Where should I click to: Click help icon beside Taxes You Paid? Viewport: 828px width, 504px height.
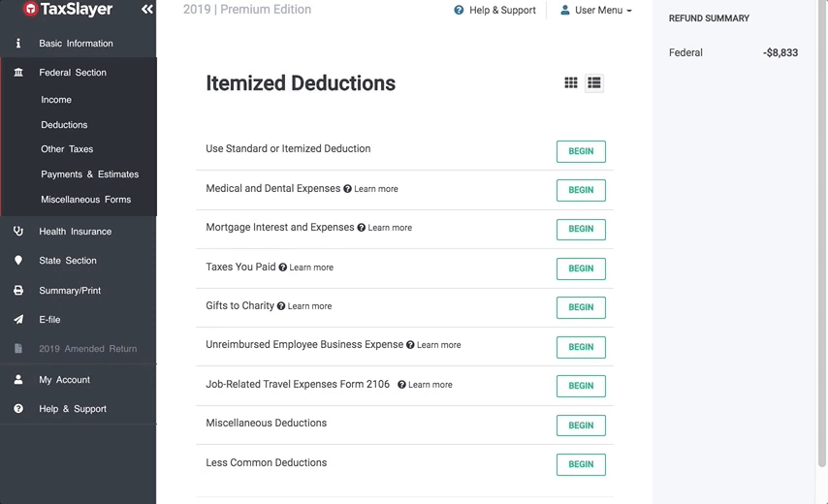283,268
